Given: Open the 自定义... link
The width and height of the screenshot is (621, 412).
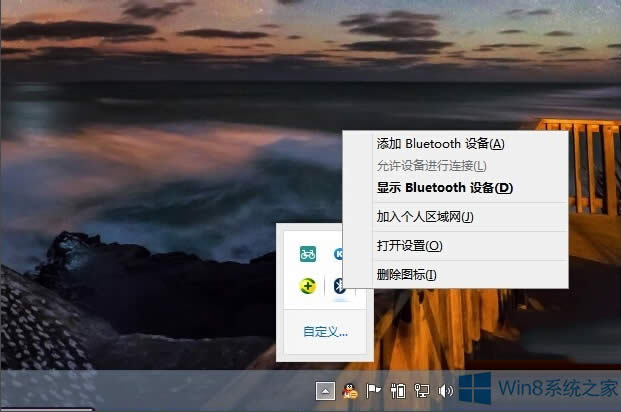Looking at the screenshot, I should pos(326,332).
